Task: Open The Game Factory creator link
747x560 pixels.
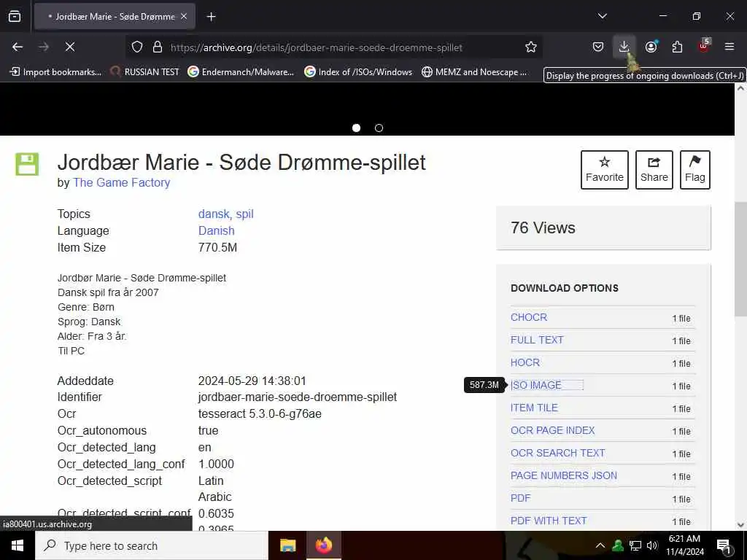Action: 122,182
